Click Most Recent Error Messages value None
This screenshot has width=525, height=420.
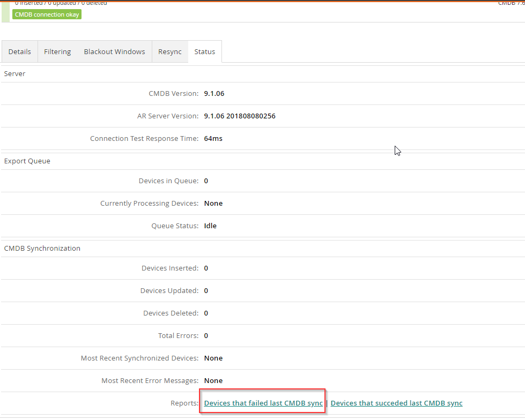click(213, 380)
